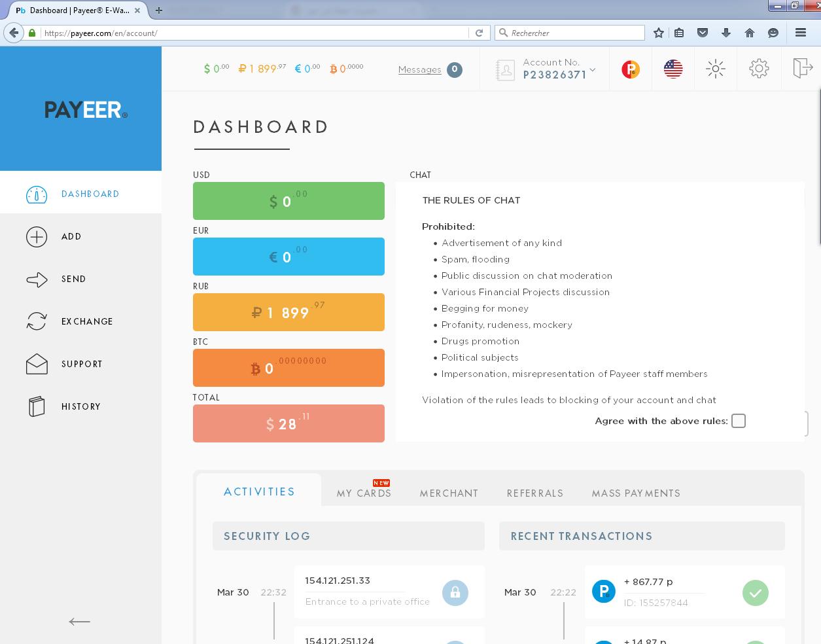The height and width of the screenshot is (644, 821).
Task: Click the €0.00 euro balance in header
Action: point(307,68)
